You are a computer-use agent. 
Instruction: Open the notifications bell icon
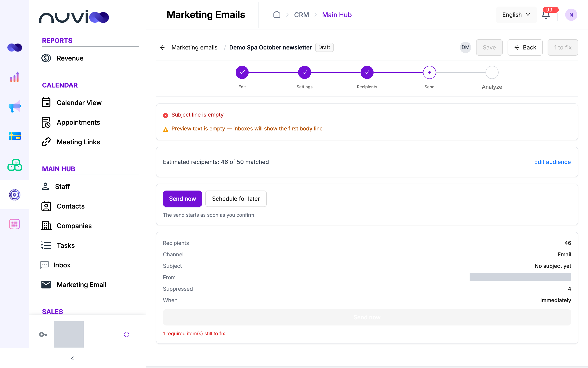[546, 15]
